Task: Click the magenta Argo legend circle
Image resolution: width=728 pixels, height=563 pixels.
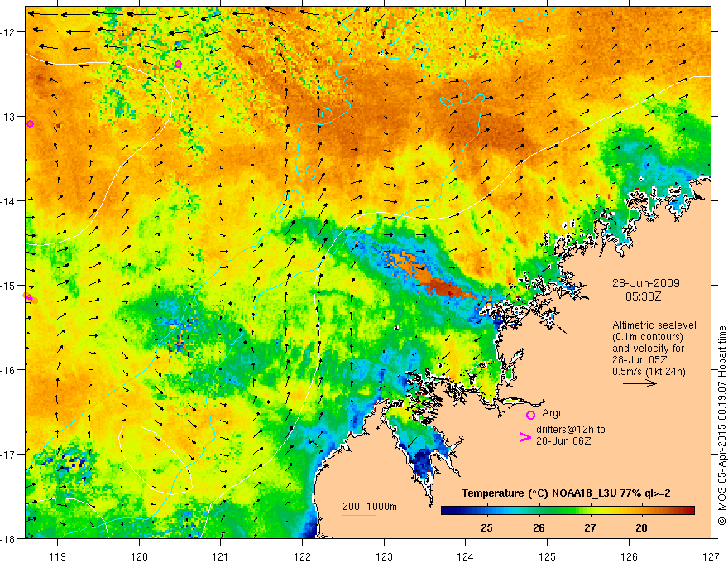Action: coord(530,415)
